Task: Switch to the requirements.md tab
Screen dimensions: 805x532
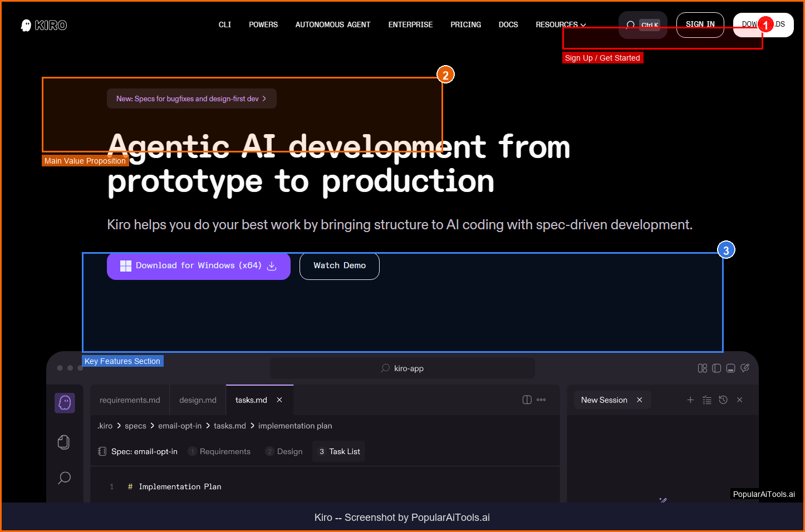Action: (x=130, y=400)
